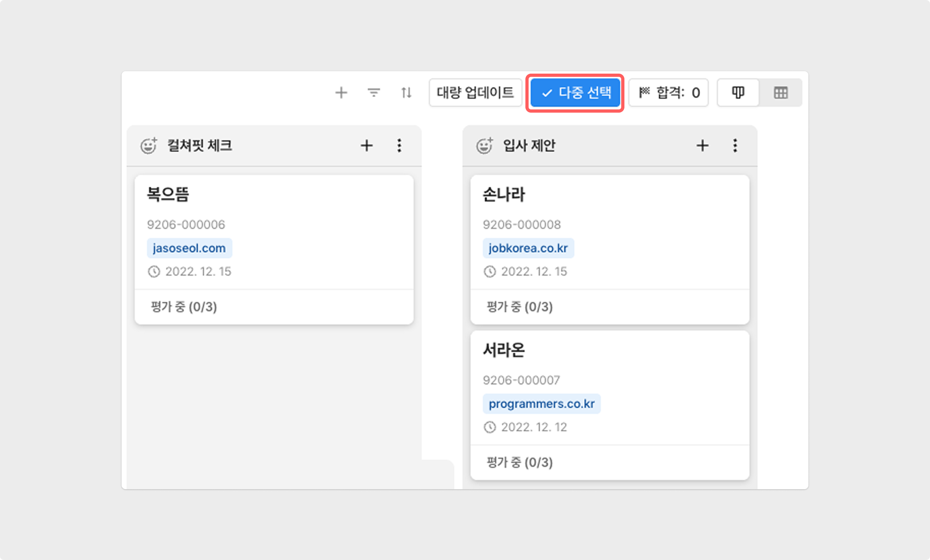Switch to kanban board view
930x560 pixels.
click(x=738, y=93)
